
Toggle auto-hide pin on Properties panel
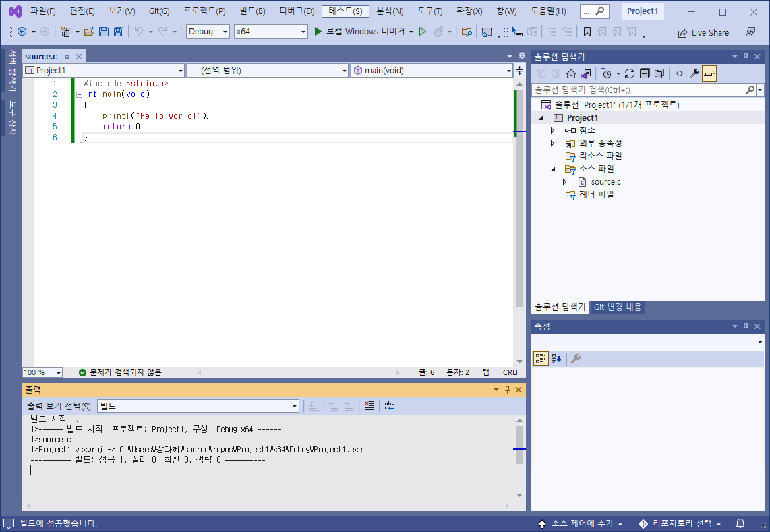746,326
